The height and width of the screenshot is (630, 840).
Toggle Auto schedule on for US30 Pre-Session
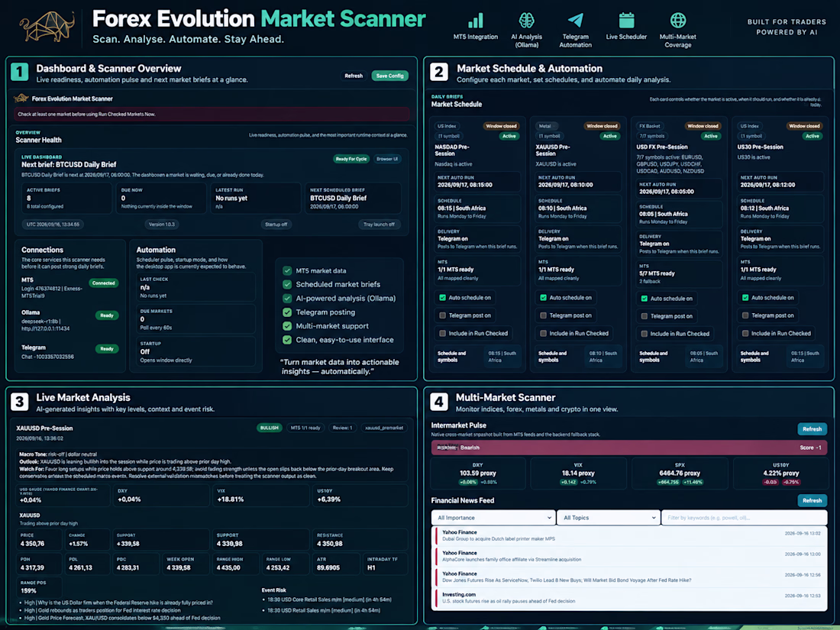(x=745, y=297)
